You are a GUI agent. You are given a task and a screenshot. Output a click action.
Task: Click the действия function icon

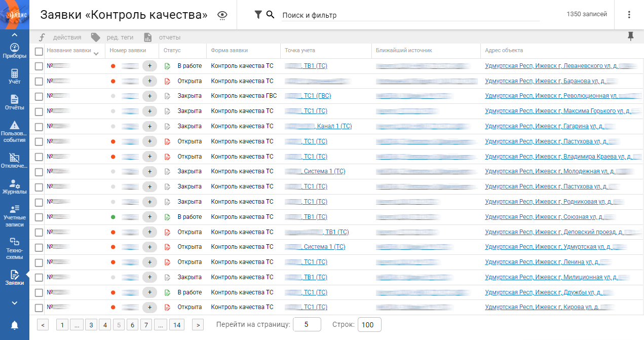[x=42, y=37]
